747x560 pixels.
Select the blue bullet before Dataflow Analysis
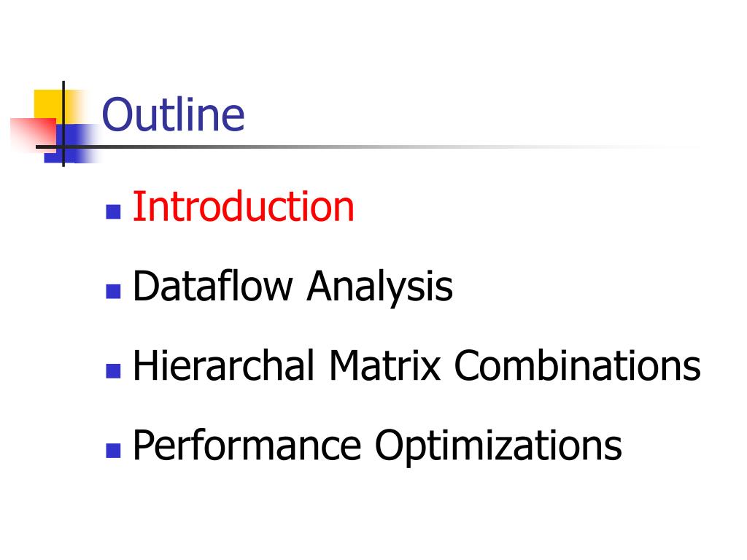(113, 292)
